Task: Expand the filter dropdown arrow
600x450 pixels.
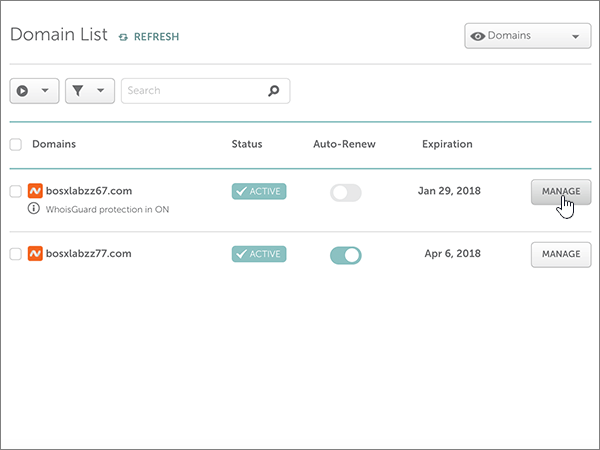Action: 100,91
